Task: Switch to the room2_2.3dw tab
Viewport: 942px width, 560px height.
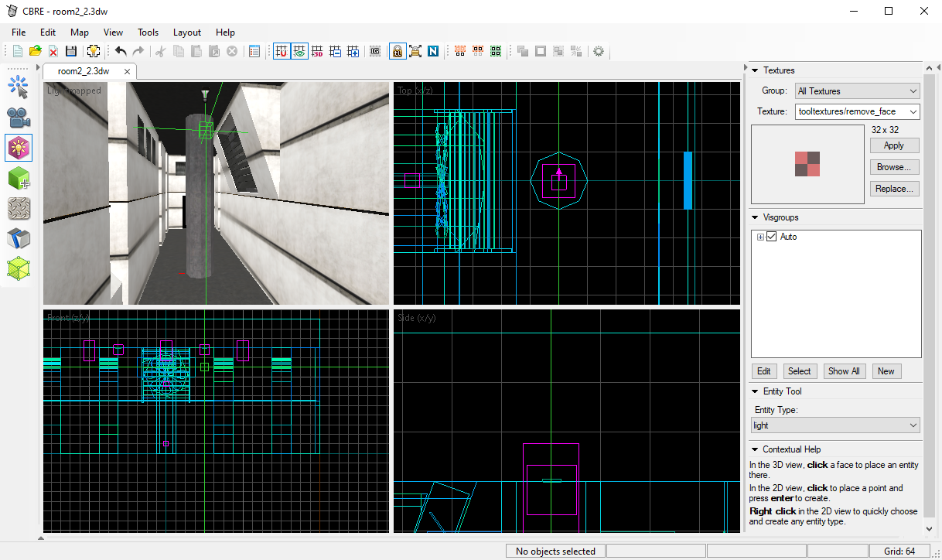Action: pos(84,71)
